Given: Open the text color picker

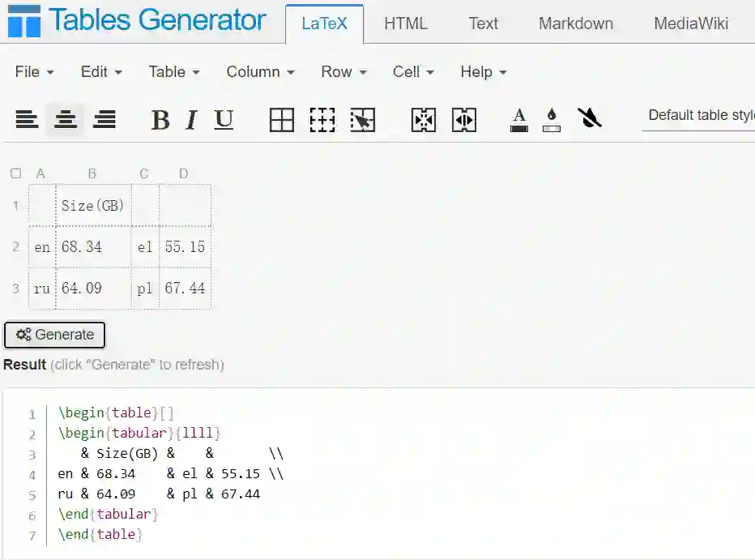Looking at the screenshot, I should tap(520, 119).
